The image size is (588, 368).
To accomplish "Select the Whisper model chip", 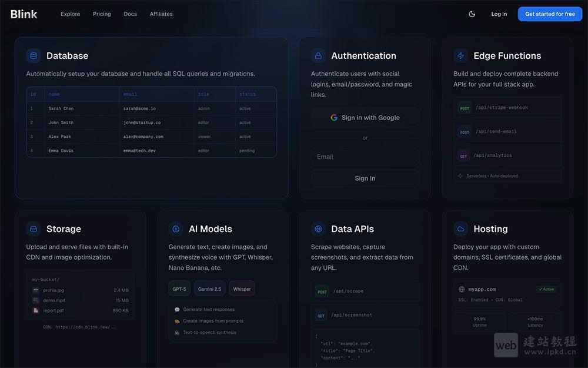I will [242, 289].
